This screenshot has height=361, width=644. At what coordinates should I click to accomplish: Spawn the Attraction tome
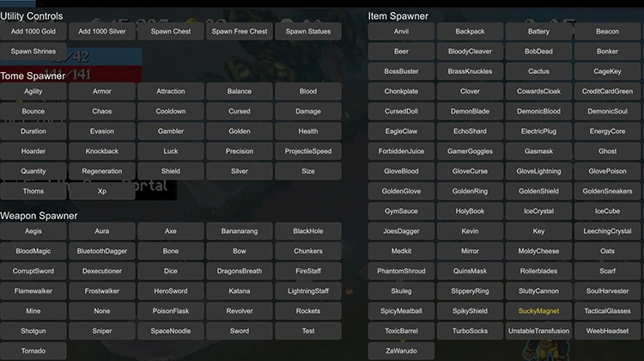pyautogui.click(x=171, y=91)
